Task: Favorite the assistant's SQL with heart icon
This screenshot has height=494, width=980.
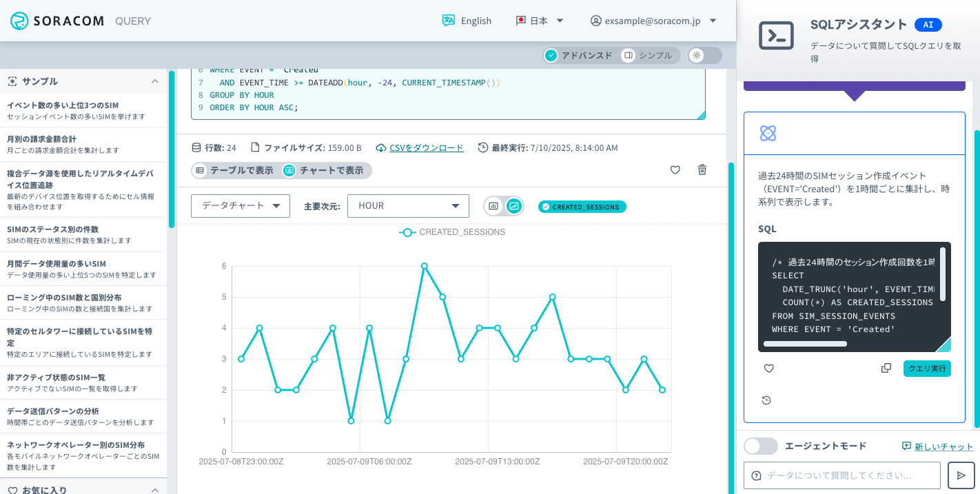Action: click(x=769, y=369)
